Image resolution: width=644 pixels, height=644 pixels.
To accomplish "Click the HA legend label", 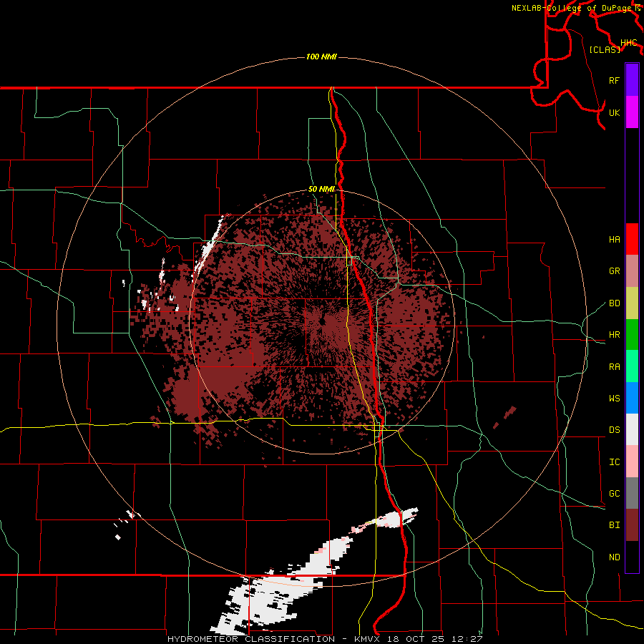I will point(615,240).
